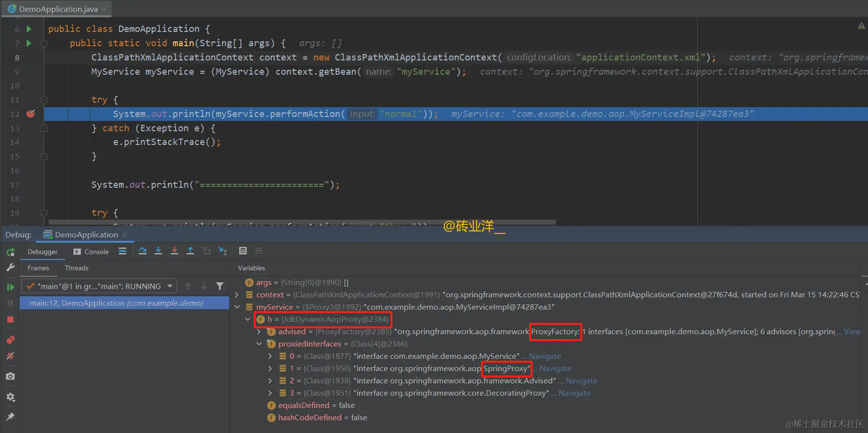Select next frame down arrow
The height and width of the screenshot is (433, 868).
click(204, 286)
